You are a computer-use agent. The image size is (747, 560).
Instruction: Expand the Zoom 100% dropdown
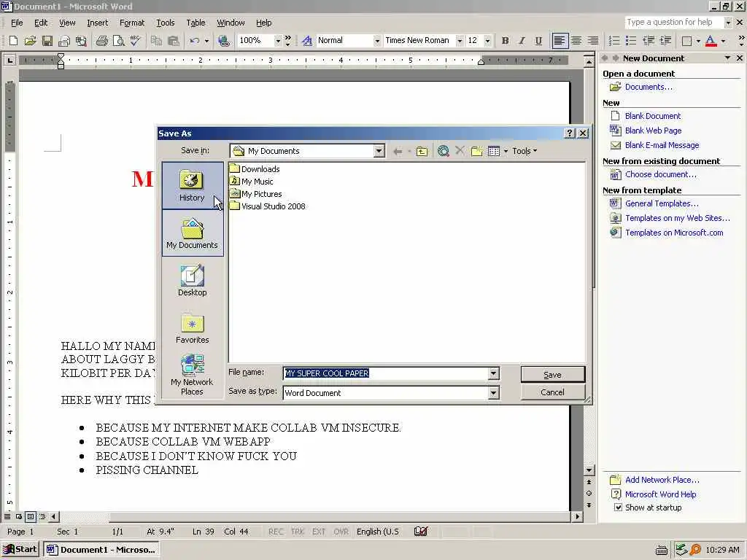278,41
